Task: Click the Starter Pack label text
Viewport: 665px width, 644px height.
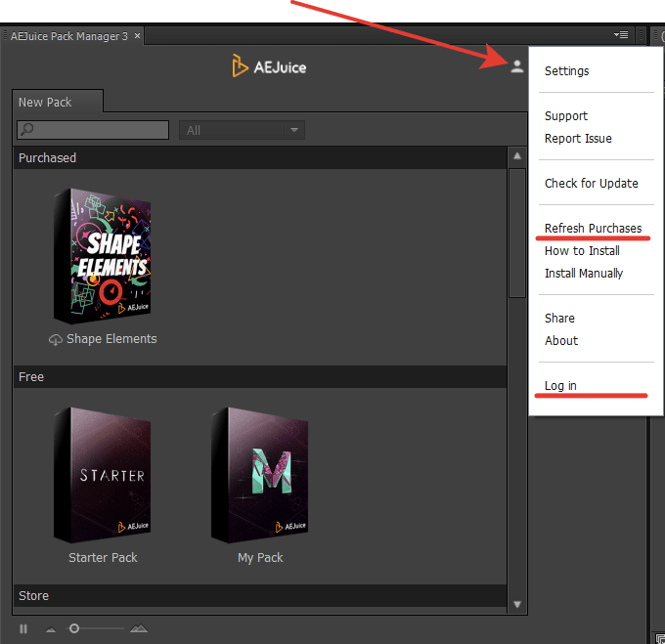Action: (x=103, y=558)
